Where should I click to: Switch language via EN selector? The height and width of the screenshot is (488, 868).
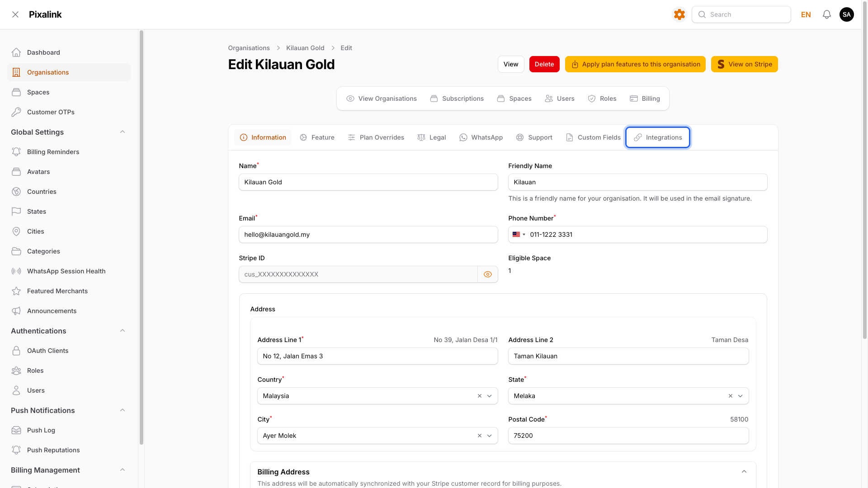(806, 14)
